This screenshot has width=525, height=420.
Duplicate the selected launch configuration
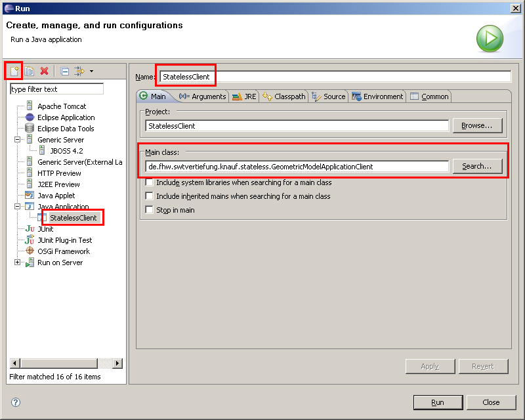(x=29, y=71)
